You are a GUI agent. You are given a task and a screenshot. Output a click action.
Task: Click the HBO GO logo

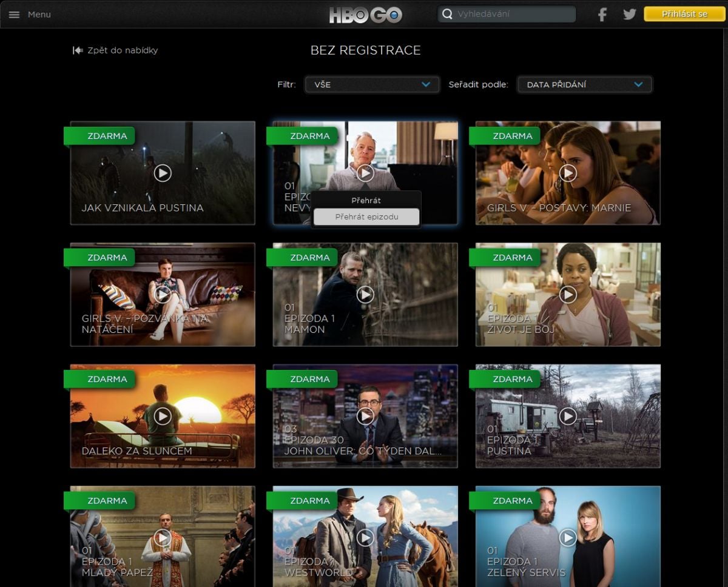click(x=365, y=15)
